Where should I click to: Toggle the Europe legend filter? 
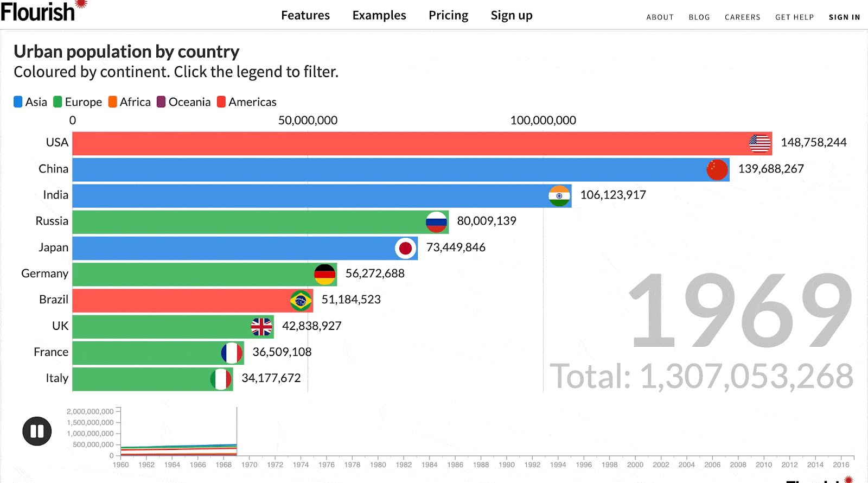coord(78,102)
